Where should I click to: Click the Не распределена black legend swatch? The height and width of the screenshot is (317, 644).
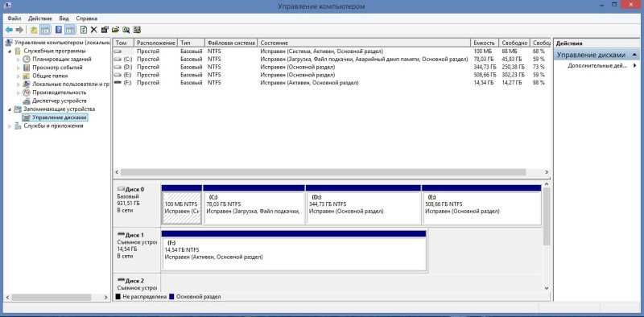tap(118, 296)
